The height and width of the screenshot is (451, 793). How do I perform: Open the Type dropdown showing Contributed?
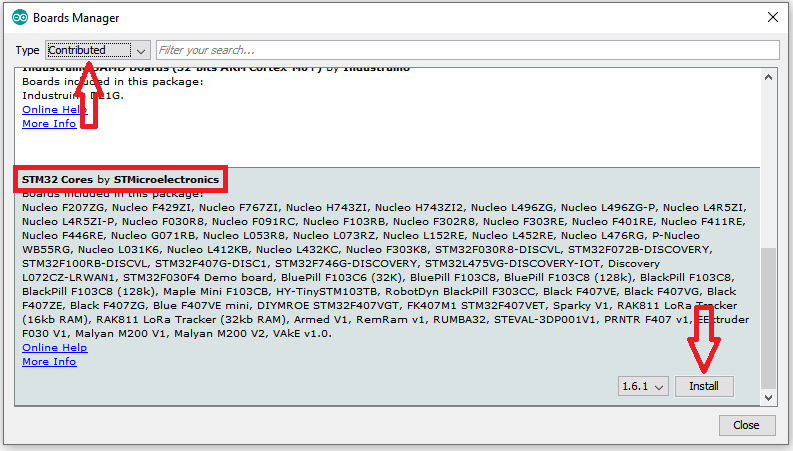(x=98, y=50)
